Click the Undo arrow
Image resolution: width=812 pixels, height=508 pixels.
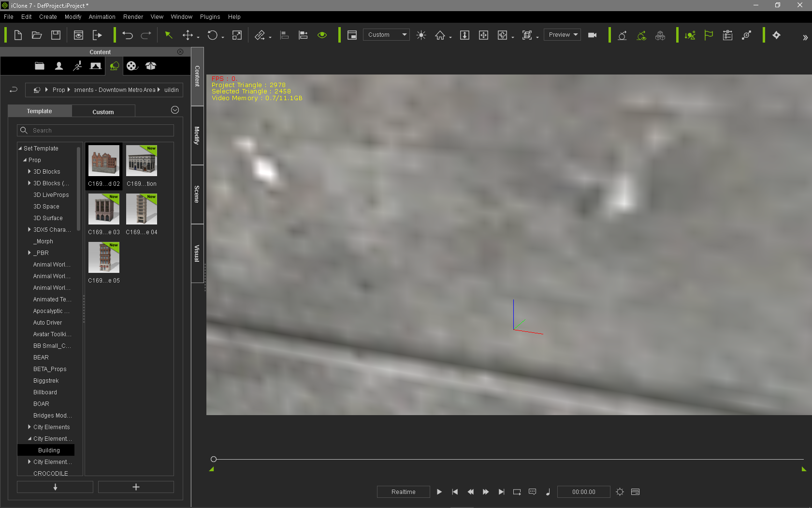[128, 35]
